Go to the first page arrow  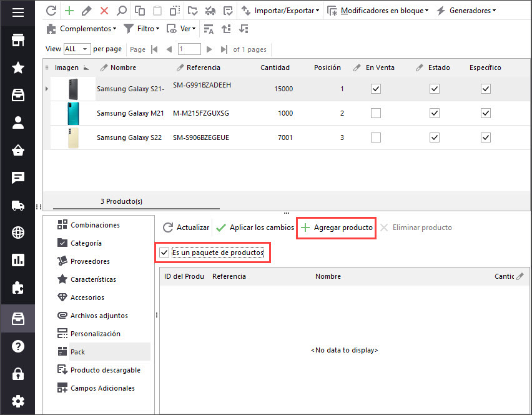(x=154, y=49)
